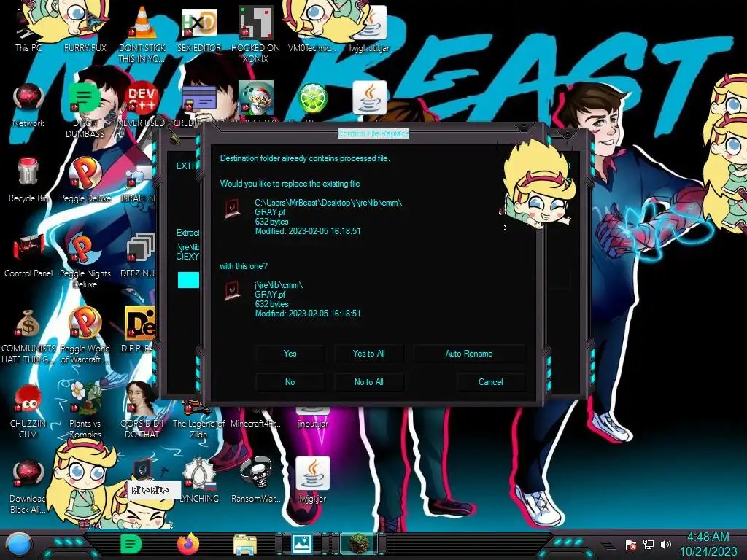The image size is (747, 560).
Task: Click Yes to replace GRAY.pf
Action: (x=290, y=354)
